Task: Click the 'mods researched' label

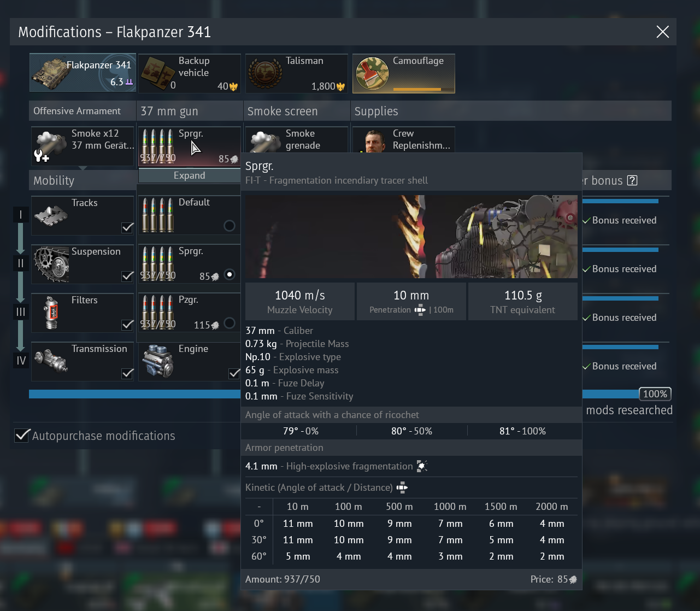Action: [x=630, y=410]
